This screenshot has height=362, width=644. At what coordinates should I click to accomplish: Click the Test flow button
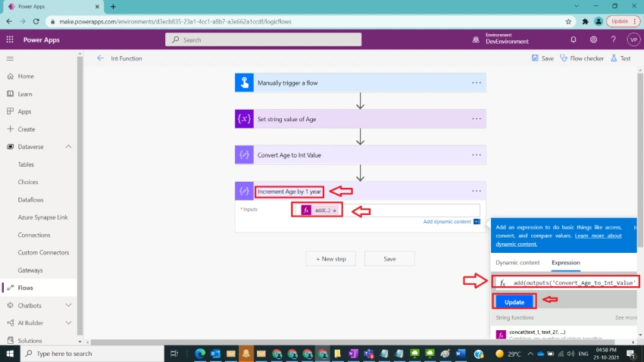coord(621,58)
